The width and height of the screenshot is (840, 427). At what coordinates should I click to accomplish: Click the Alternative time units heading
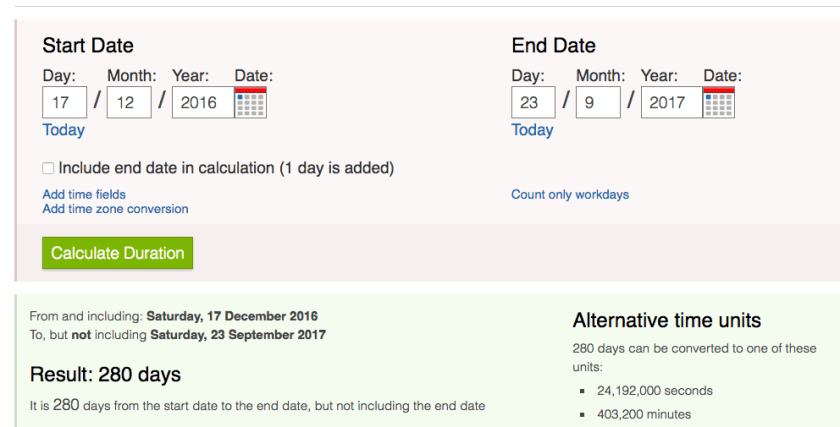pos(667,321)
